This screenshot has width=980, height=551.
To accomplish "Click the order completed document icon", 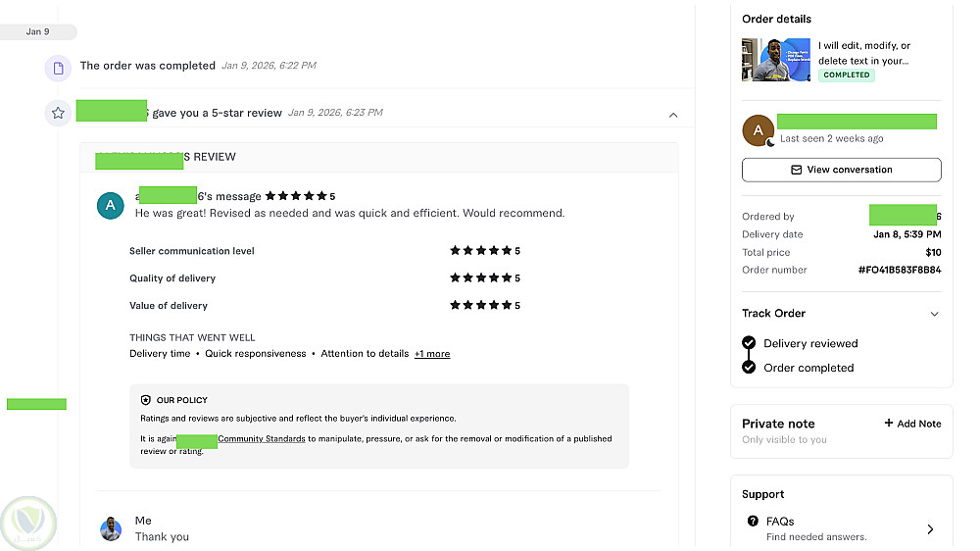I will click(x=58, y=68).
